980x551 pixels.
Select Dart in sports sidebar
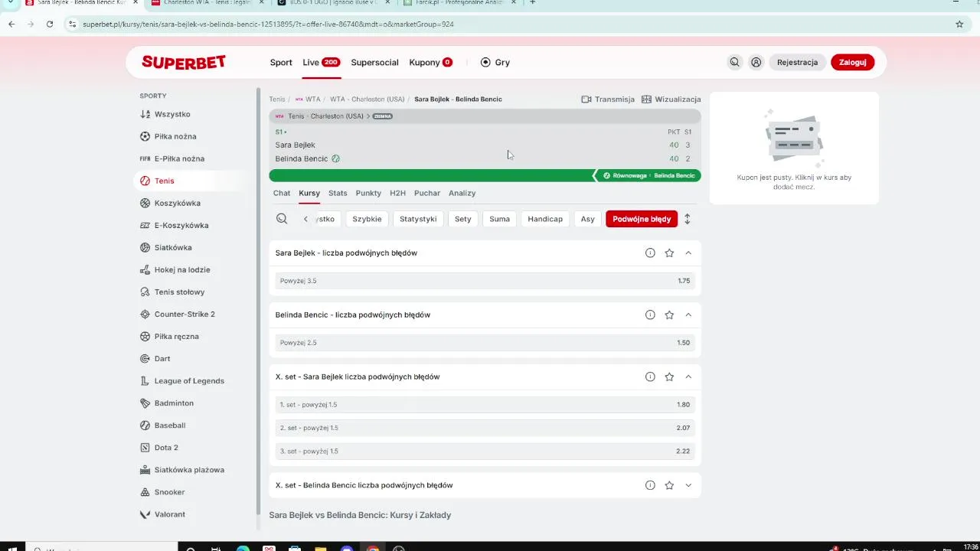tap(162, 358)
